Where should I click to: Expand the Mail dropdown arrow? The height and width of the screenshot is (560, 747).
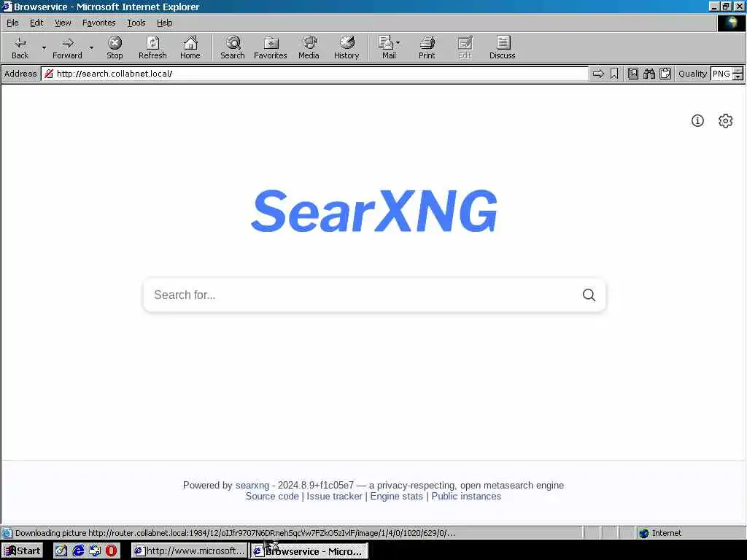[398, 43]
